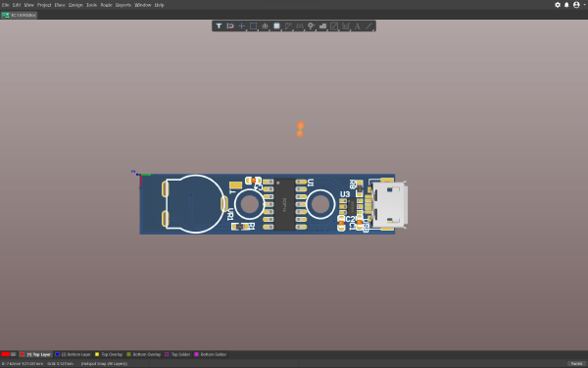Open the settings gear icon
This screenshot has height=368, width=588.
click(x=558, y=5)
